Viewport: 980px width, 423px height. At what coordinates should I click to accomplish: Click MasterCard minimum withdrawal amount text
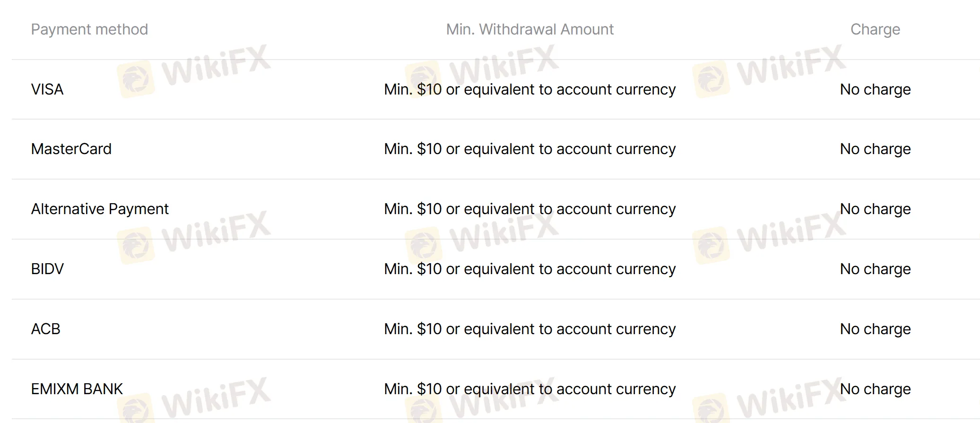(529, 149)
